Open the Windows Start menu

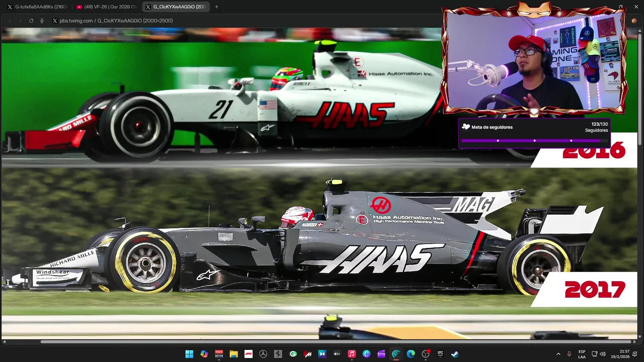point(189,354)
